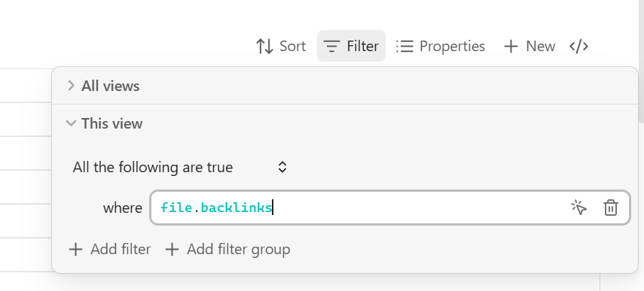The width and height of the screenshot is (644, 291).
Task: Expand the All views section
Action: click(71, 86)
